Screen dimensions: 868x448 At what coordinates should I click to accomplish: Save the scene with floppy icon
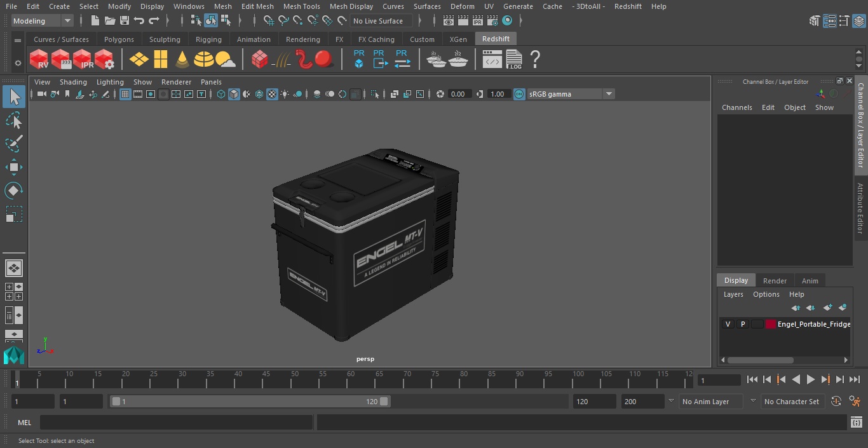pyautogui.click(x=124, y=21)
